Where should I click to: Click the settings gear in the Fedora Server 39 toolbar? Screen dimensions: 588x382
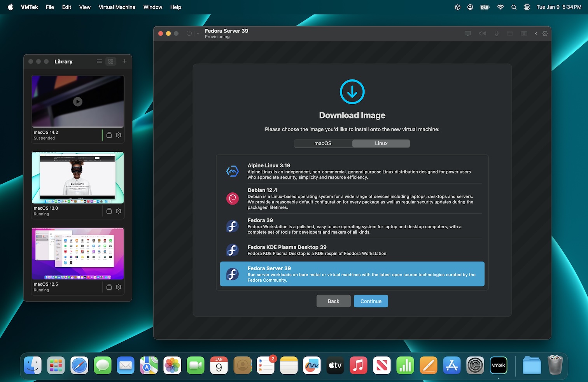545,33
